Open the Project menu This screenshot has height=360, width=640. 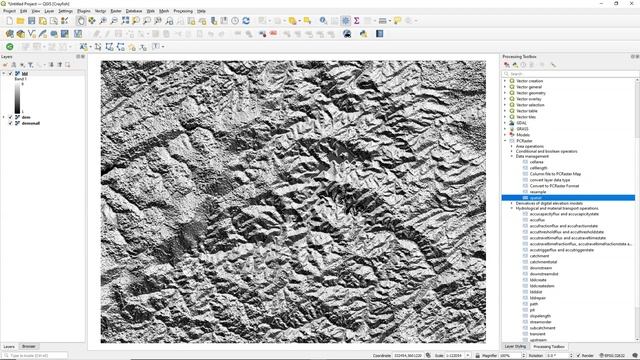click(x=9, y=11)
